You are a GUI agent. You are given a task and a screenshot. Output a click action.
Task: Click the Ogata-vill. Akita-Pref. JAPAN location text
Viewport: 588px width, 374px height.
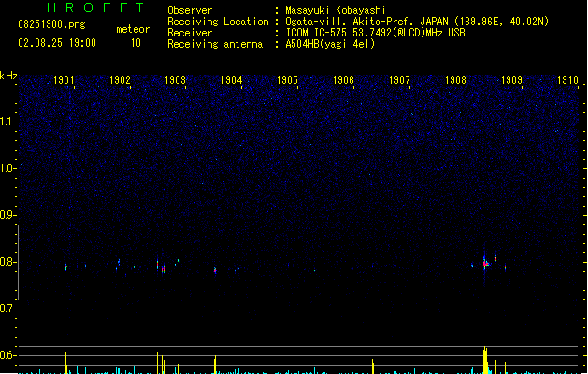417,22
